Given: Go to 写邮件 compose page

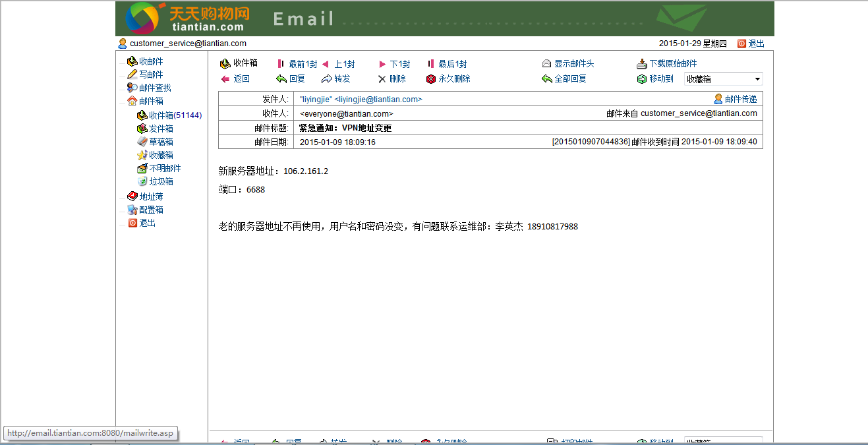Looking at the screenshot, I should point(151,74).
